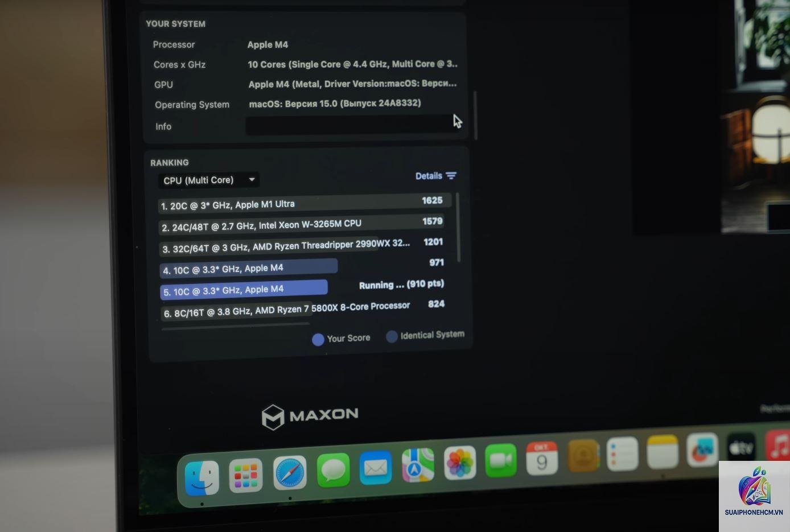Click the 1201 score value
The width and height of the screenshot is (790, 532).
(433, 242)
